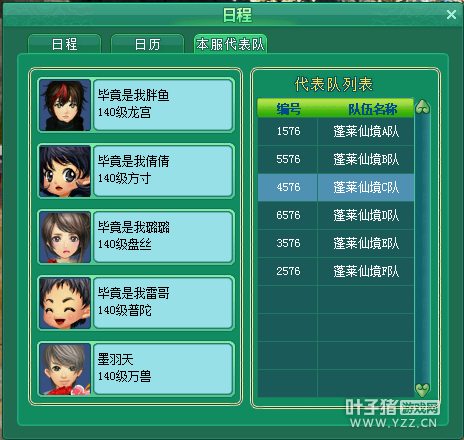This screenshot has width=464, height=440.
Task: Select team 蓬莱仙境E队 row
Action: (x=336, y=243)
